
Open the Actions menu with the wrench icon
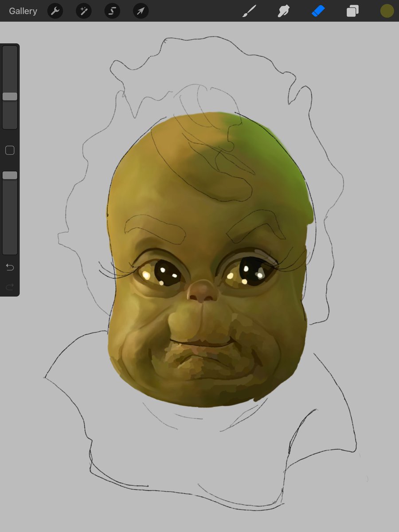tap(55, 11)
